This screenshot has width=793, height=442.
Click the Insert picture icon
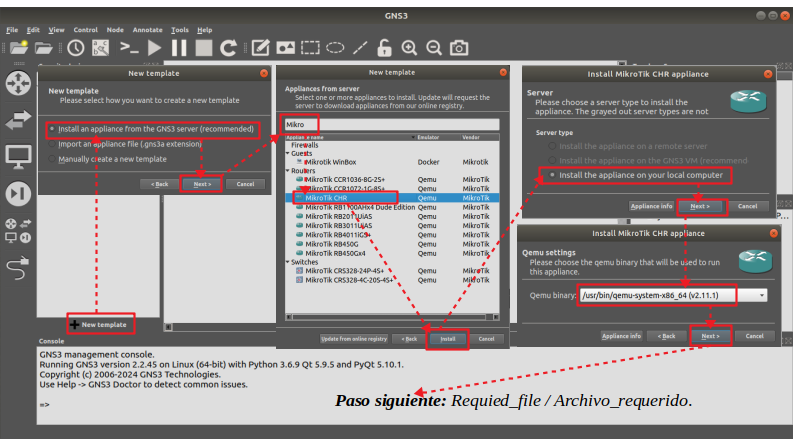coord(285,48)
